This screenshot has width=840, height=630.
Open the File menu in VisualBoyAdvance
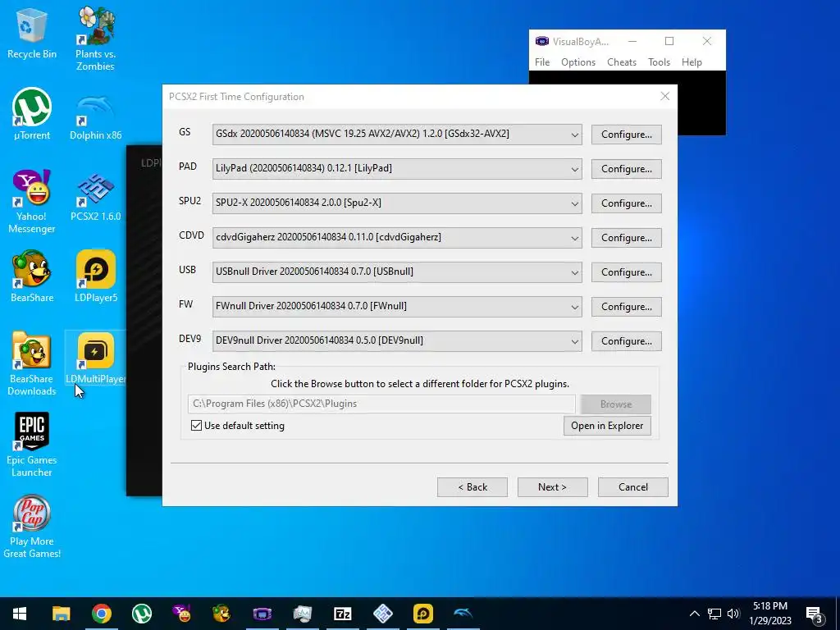(542, 62)
